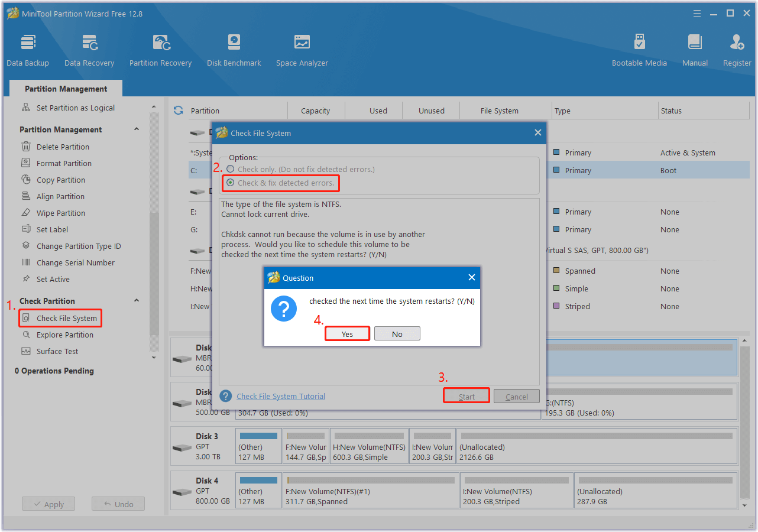The image size is (758, 532).
Task: Click the partition list scroll down arrow
Action: tap(746, 505)
